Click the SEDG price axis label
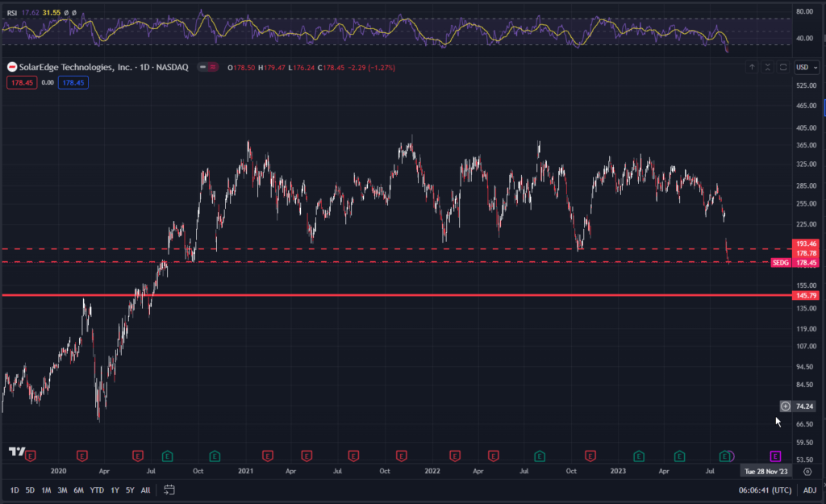Screen dimensions: 826x504 [780, 262]
